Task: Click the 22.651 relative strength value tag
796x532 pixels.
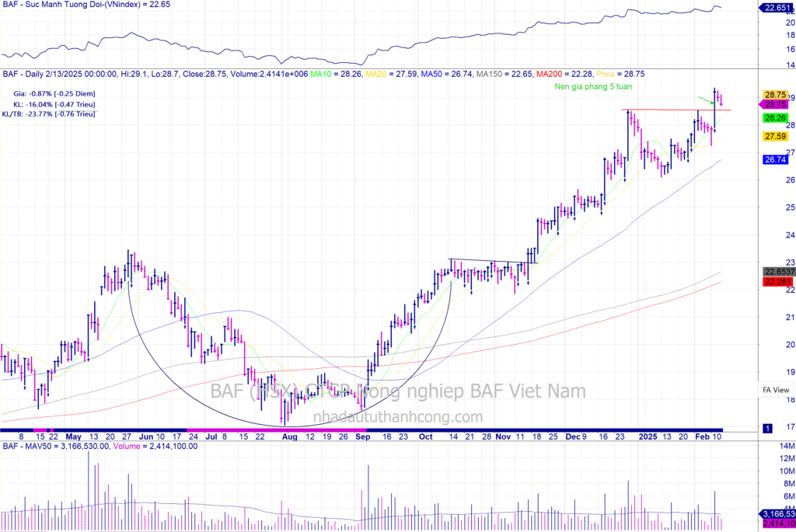Action: click(x=776, y=8)
